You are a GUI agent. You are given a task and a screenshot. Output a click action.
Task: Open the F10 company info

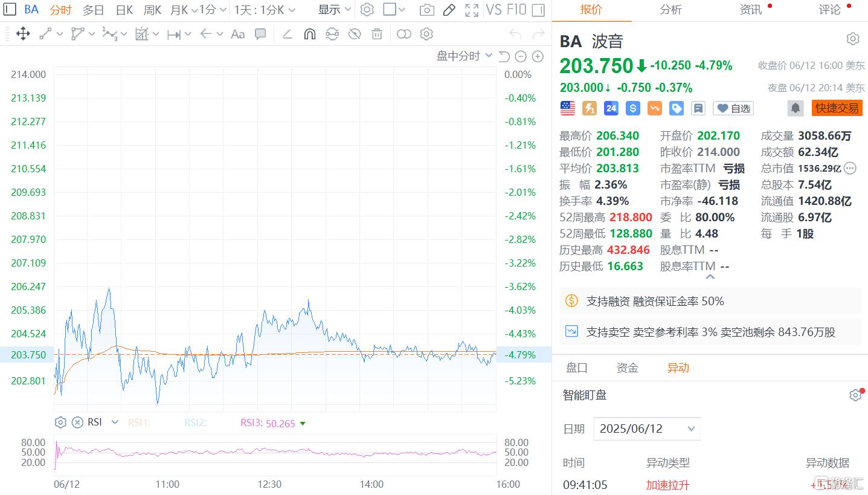[x=516, y=10]
